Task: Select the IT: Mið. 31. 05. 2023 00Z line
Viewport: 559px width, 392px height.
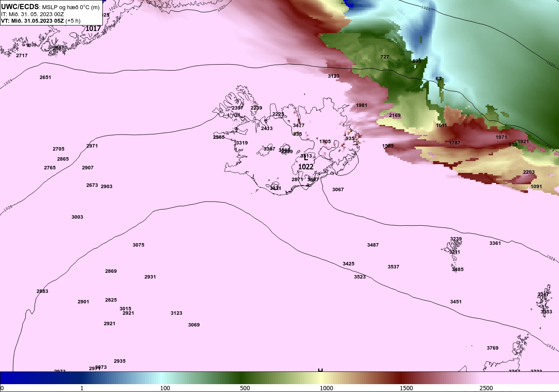Action: tap(32, 14)
